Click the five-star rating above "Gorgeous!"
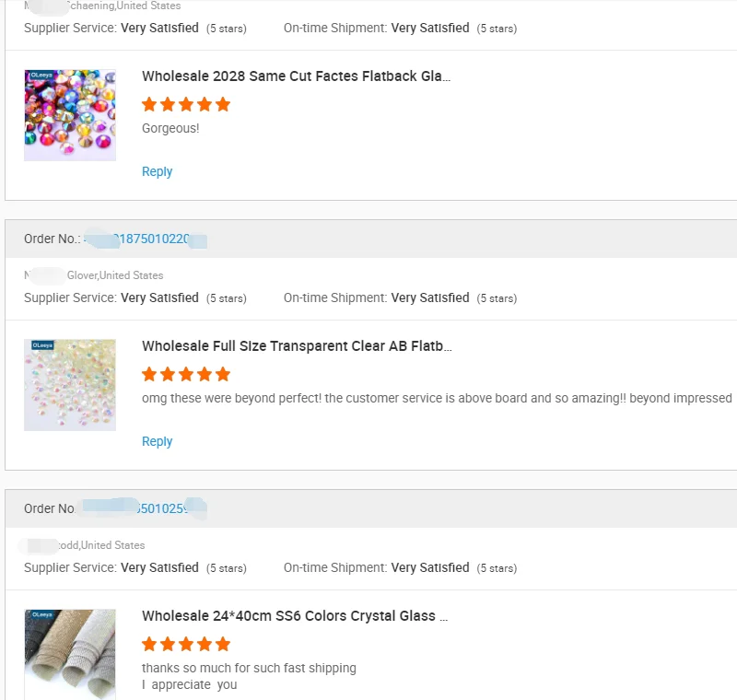 186,104
